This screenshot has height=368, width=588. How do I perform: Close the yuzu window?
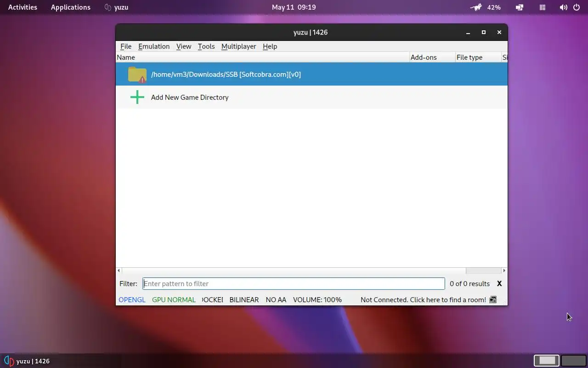[499, 33]
